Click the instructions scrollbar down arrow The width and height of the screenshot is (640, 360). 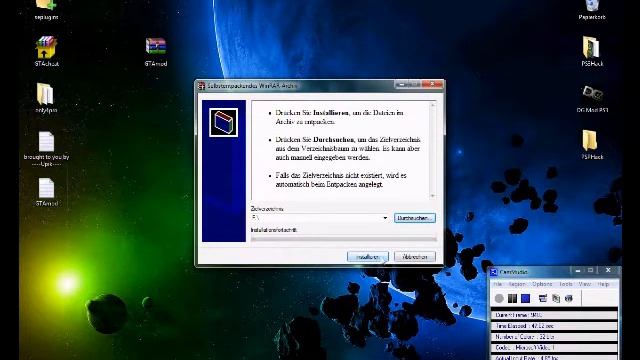point(433,196)
